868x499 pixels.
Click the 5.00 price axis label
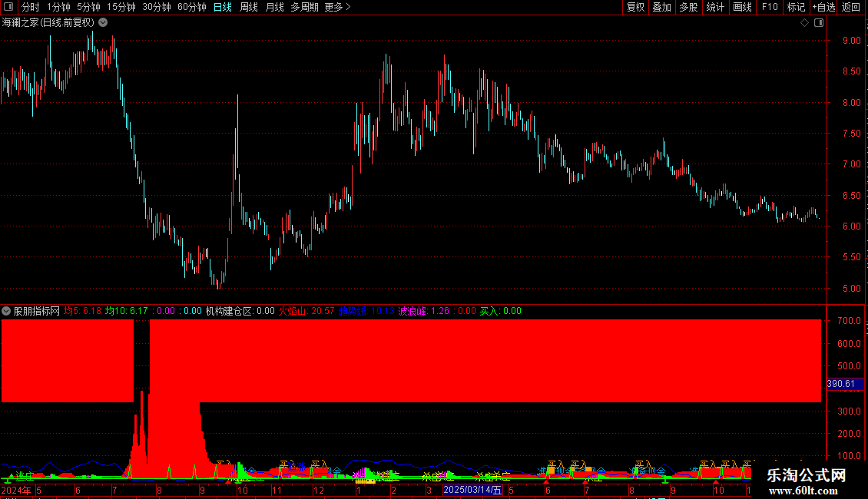[851, 288]
